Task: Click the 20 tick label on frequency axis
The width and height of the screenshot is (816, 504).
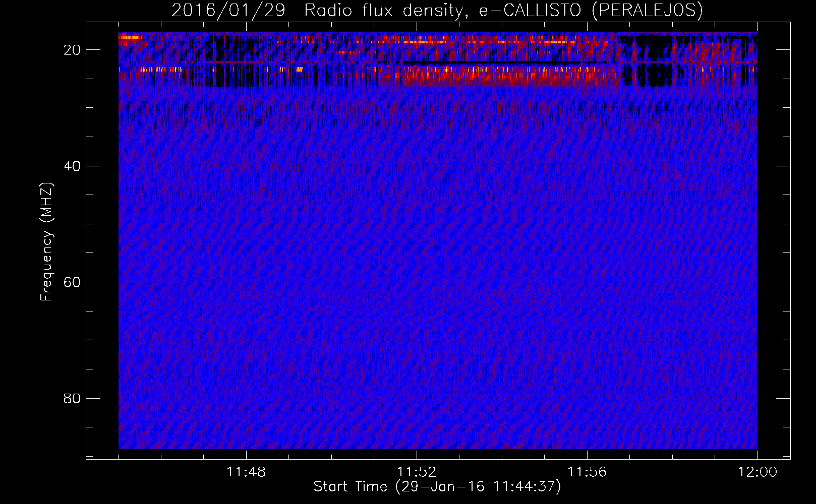Action: [72, 49]
